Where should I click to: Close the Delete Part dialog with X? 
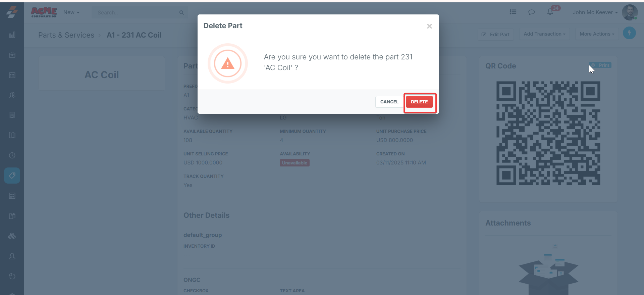(x=429, y=26)
